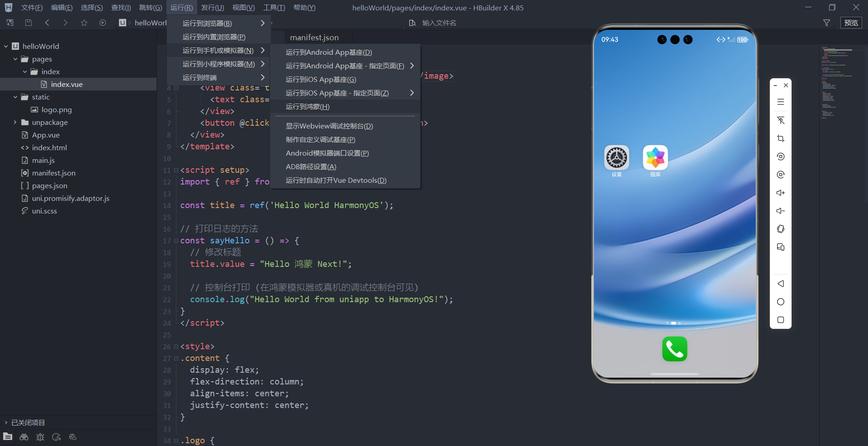Viewport: 868px width, 446px height.
Task: Choose 运行到内置浏览器(P)
Action: pos(219,37)
